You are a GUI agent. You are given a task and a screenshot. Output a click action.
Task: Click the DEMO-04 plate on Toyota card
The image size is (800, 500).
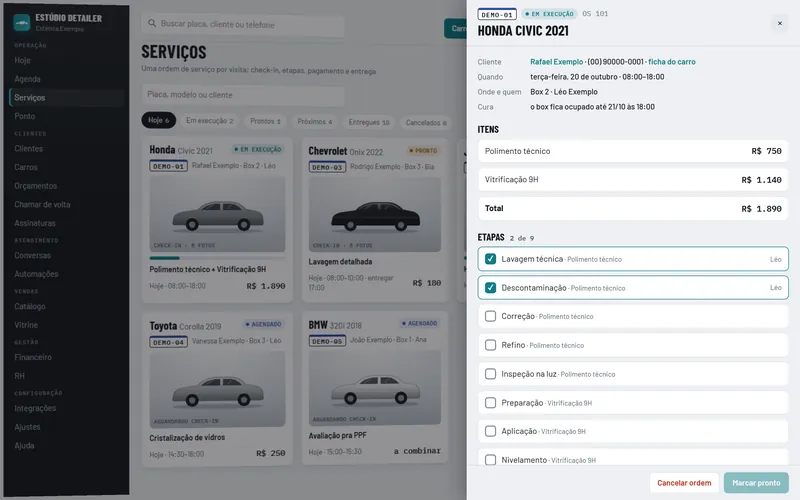pos(168,342)
